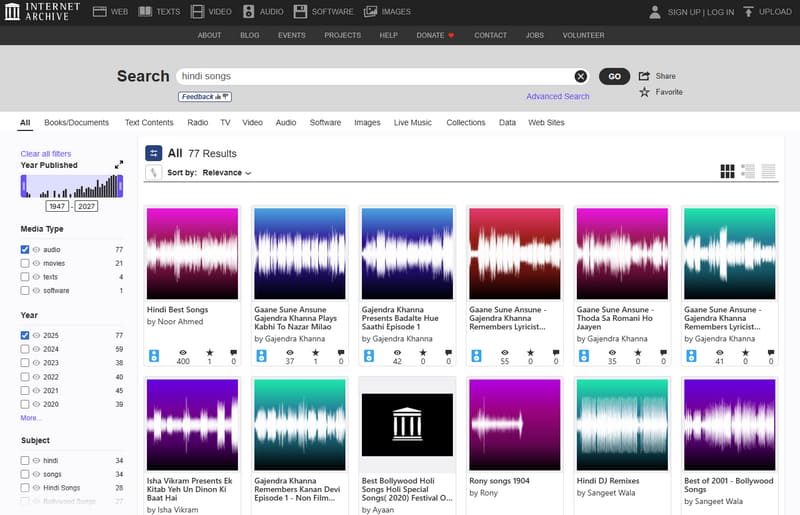Open the Images section icon
800x515 pixels.
pos(370,12)
